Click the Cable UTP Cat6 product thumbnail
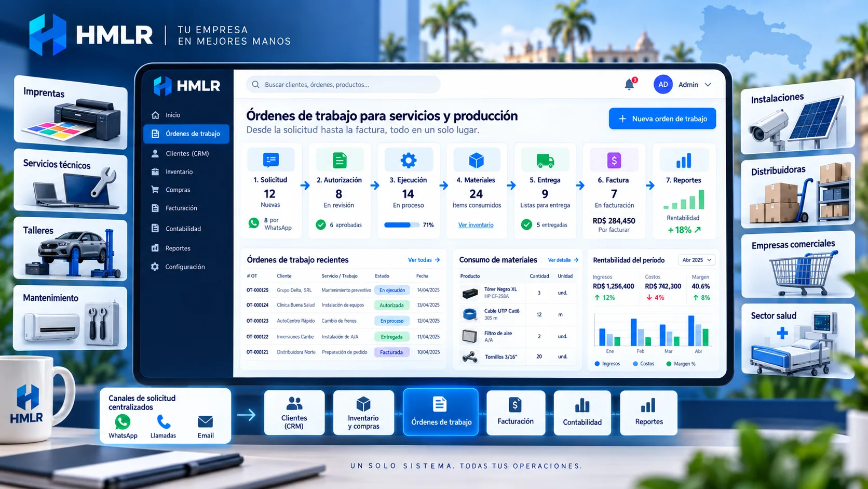This screenshot has width=868, height=489. (470, 314)
